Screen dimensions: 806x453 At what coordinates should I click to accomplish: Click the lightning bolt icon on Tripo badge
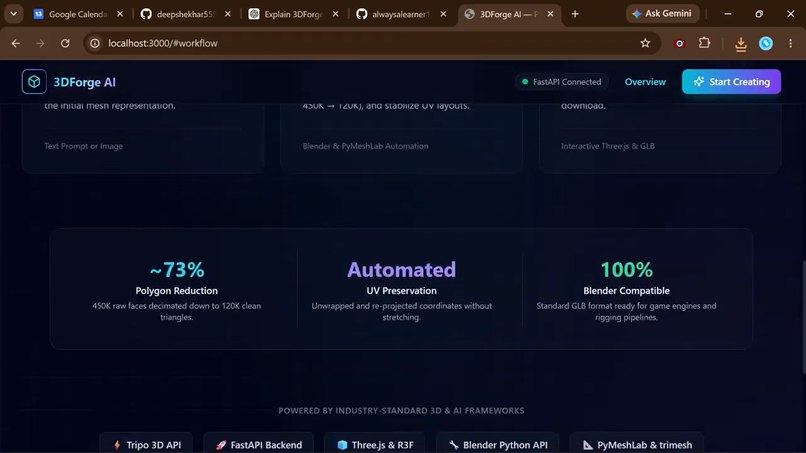point(117,445)
